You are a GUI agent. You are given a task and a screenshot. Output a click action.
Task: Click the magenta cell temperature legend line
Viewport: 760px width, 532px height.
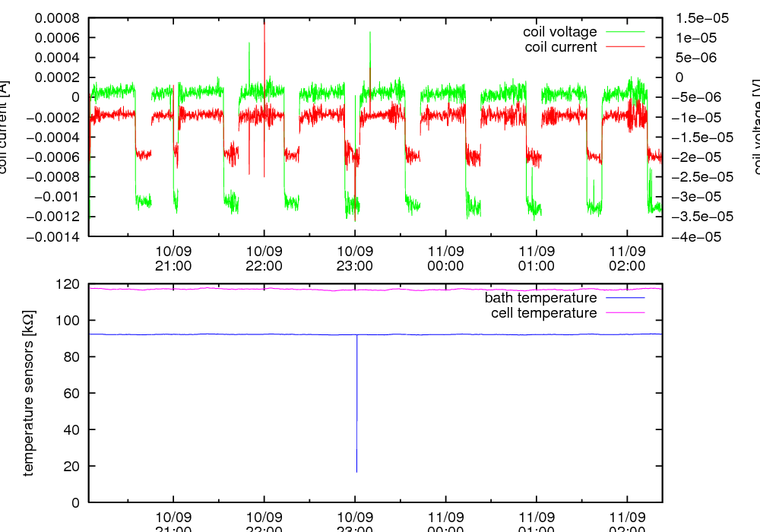click(x=624, y=313)
